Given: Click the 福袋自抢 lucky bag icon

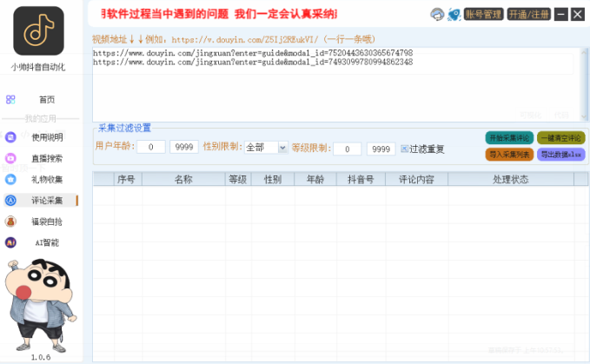Looking at the screenshot, I should 10,222.
